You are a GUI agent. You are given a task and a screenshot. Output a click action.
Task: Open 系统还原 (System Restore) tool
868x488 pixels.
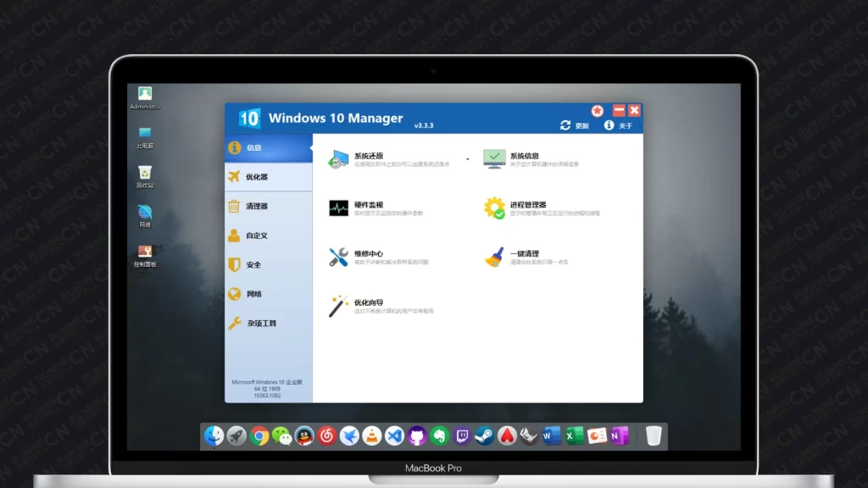(x=340, y=158)
